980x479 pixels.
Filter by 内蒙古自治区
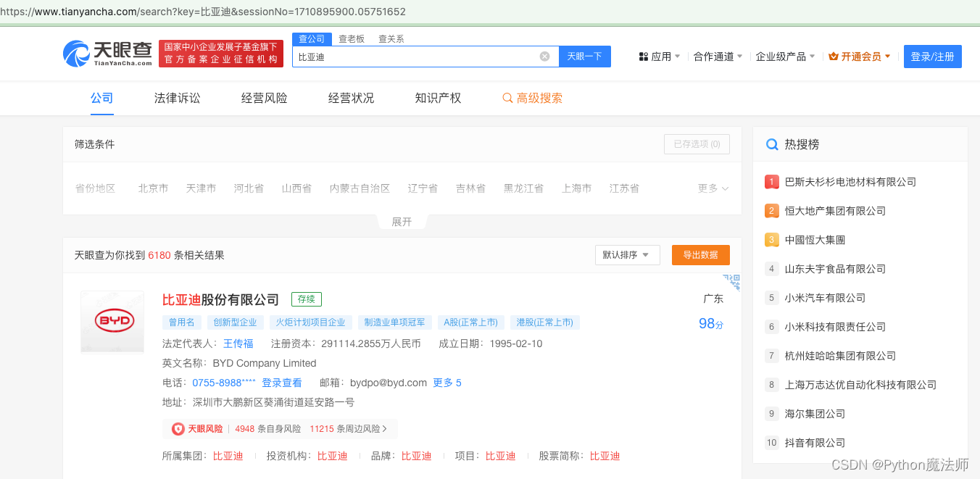(360, 188)
